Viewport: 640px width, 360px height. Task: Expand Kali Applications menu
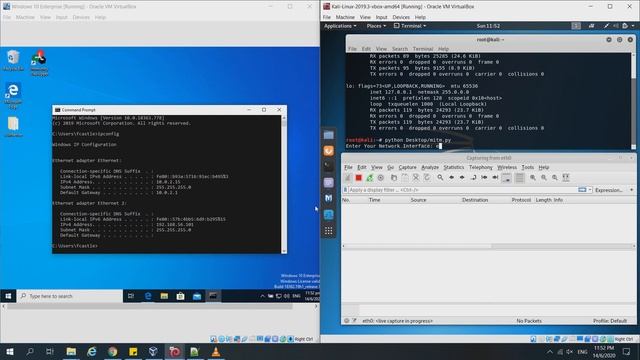coord(340,26)
